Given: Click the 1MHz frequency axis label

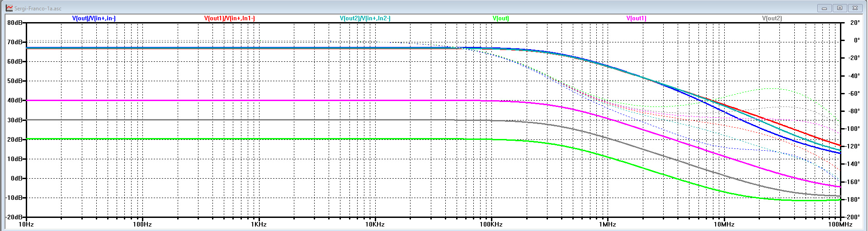Looking at the screenshot, I should 608,224.
